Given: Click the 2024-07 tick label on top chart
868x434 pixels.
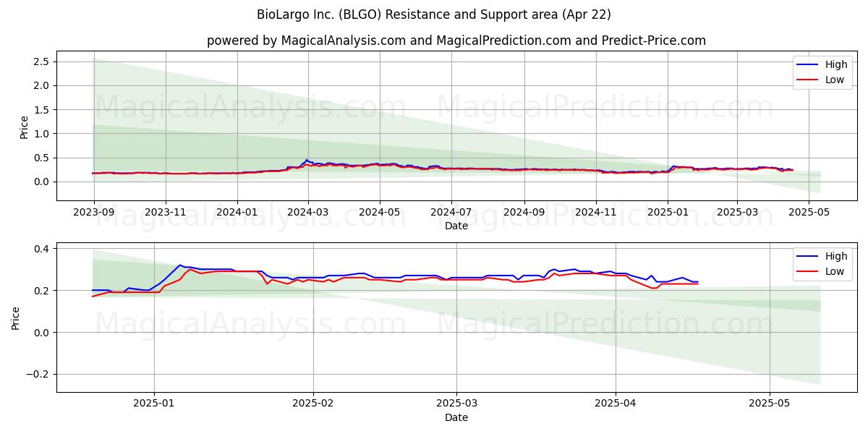Looking at the screenshot, I should pyautogui.click(x=451, y=212).
